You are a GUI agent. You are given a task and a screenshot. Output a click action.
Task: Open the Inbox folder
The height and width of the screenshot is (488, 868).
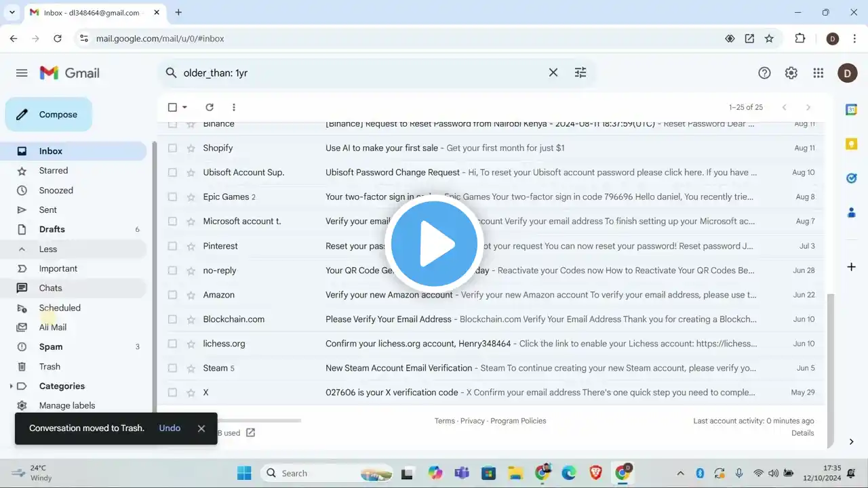[x=73, y=151]
